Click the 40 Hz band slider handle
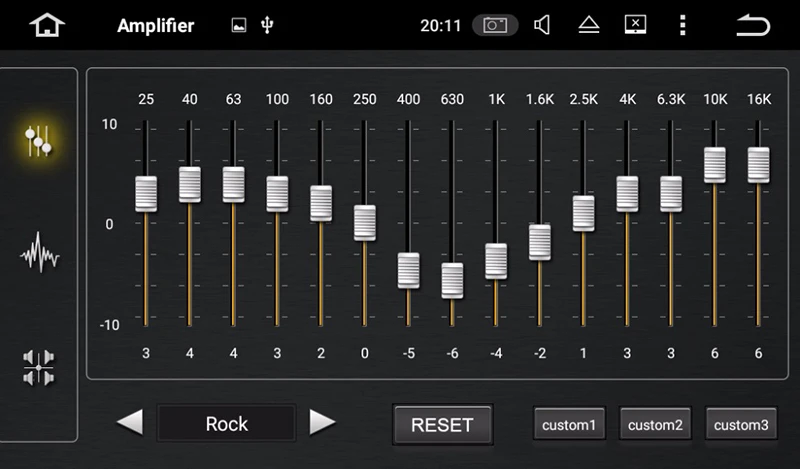Image resolution: width=800 pixels, height=469 pixels. click(x=190, y=184)
